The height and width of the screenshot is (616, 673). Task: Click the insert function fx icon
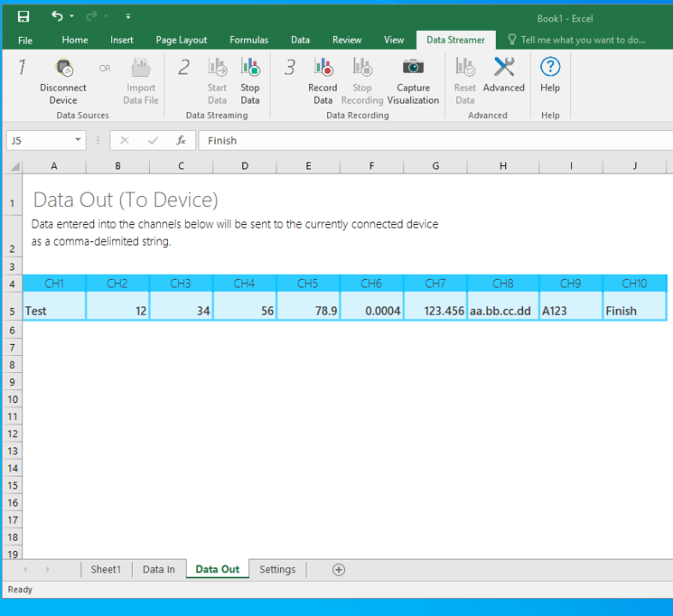tap(181, 140)
